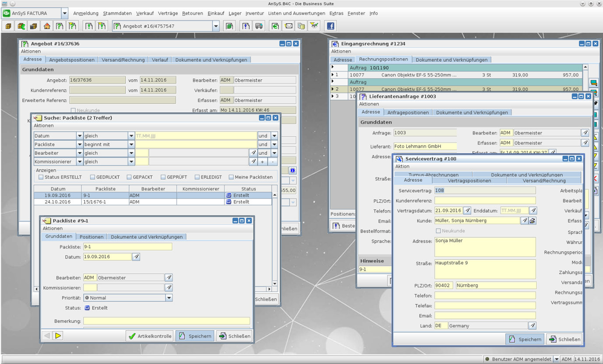
Task: Click the Artikelkontrolle button
Action: 149,336
